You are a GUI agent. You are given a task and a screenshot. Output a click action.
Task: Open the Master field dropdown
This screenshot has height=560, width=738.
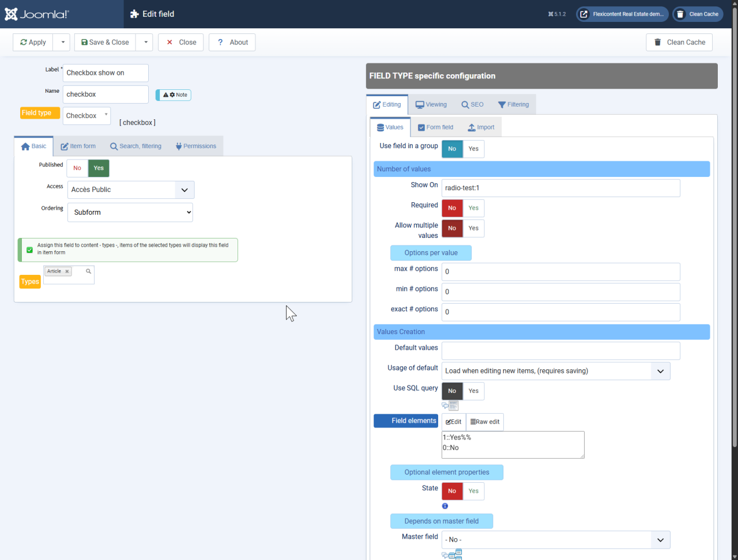click(556, 540)
